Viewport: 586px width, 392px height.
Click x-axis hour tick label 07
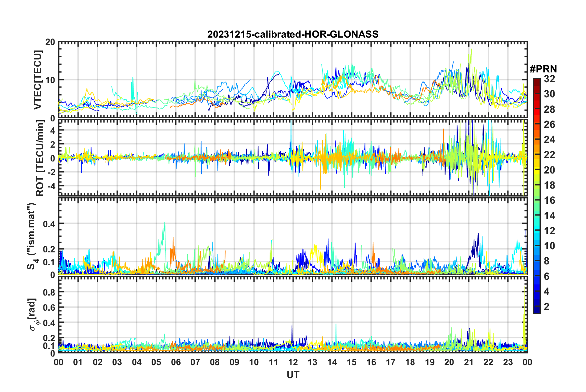pyautogui.click(x=195, y=362)
